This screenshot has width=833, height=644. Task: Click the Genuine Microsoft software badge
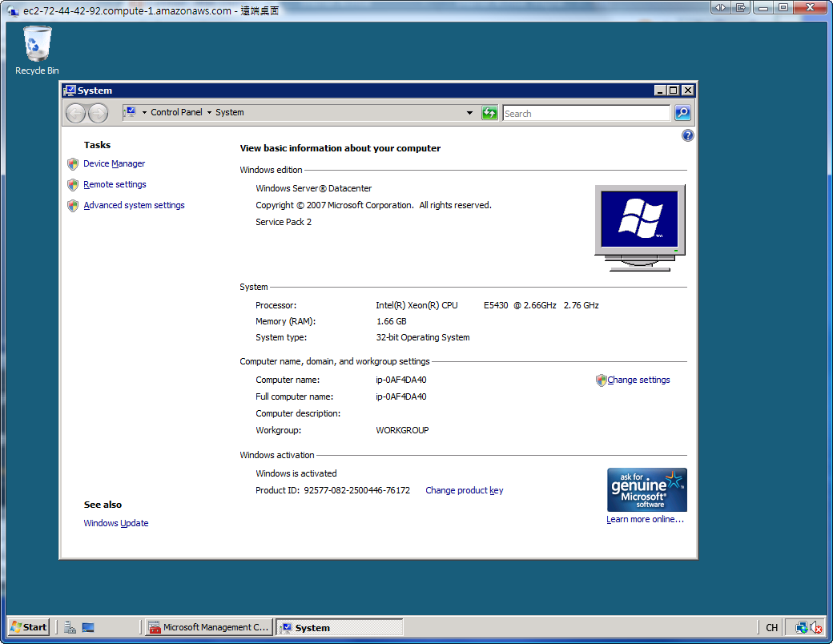click(x=646, y=490)
